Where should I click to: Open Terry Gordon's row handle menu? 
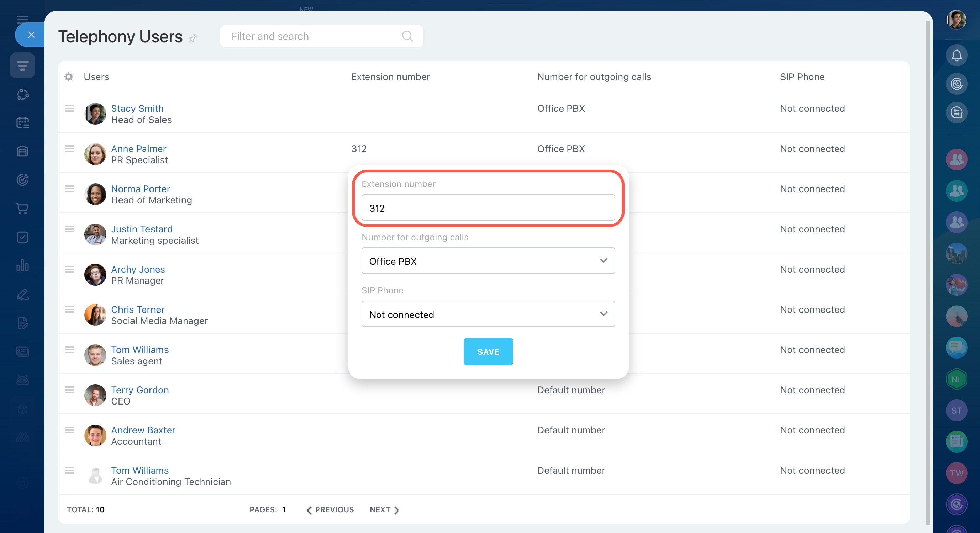69,390
